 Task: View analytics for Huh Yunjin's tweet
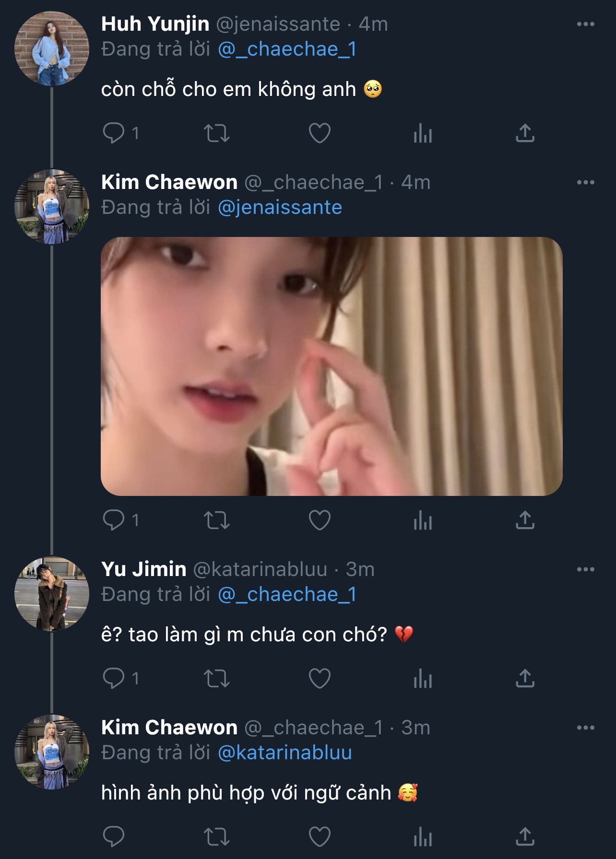(423, 133)
